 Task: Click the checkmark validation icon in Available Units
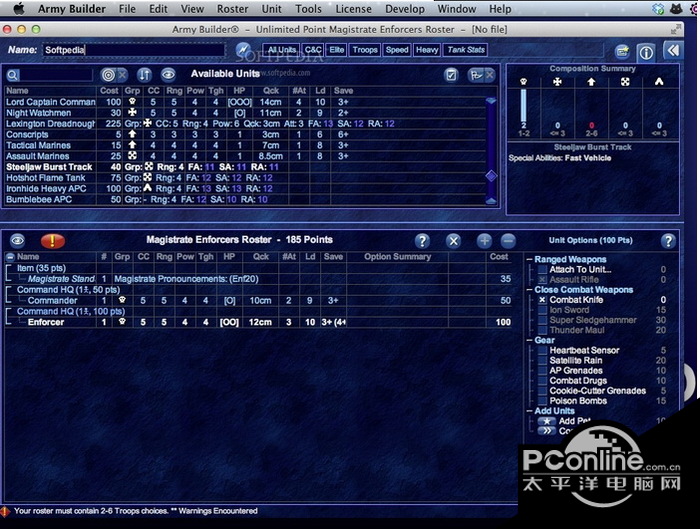click(451, 75)
